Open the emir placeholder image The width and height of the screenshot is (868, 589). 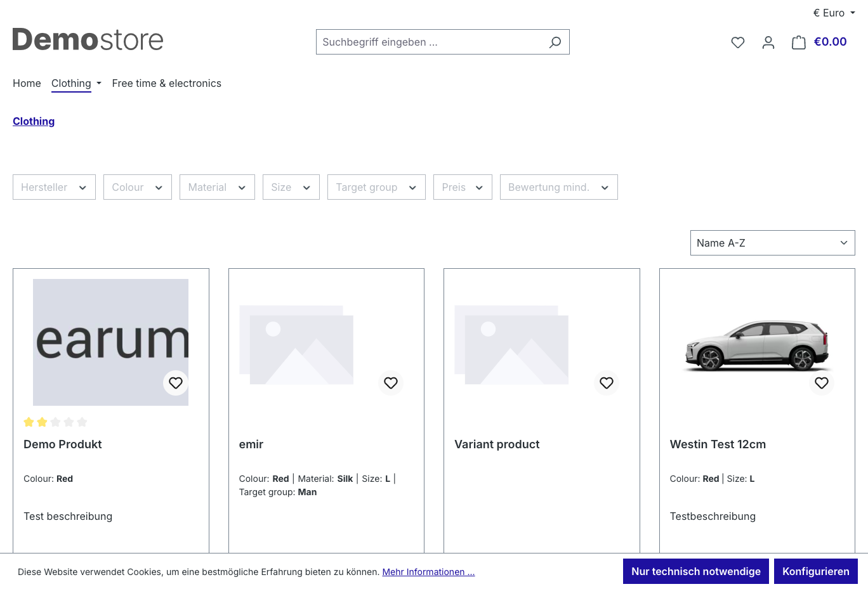point(296,344)
